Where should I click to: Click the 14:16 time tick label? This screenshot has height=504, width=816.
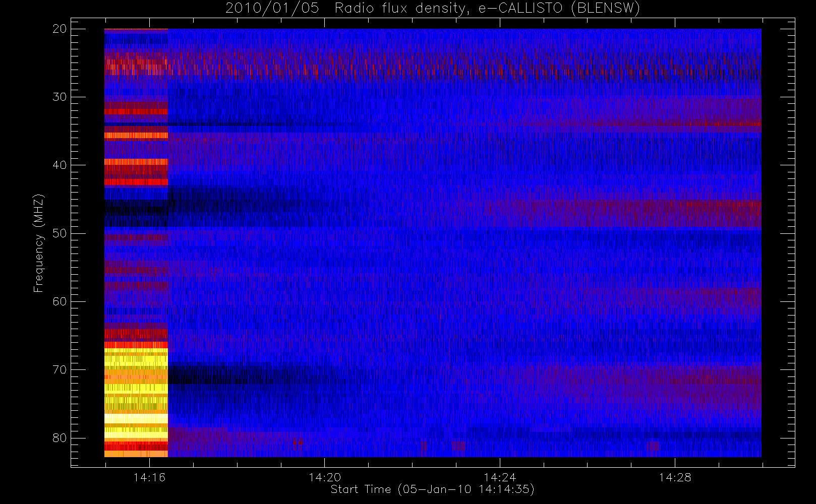tap(149, 477)
